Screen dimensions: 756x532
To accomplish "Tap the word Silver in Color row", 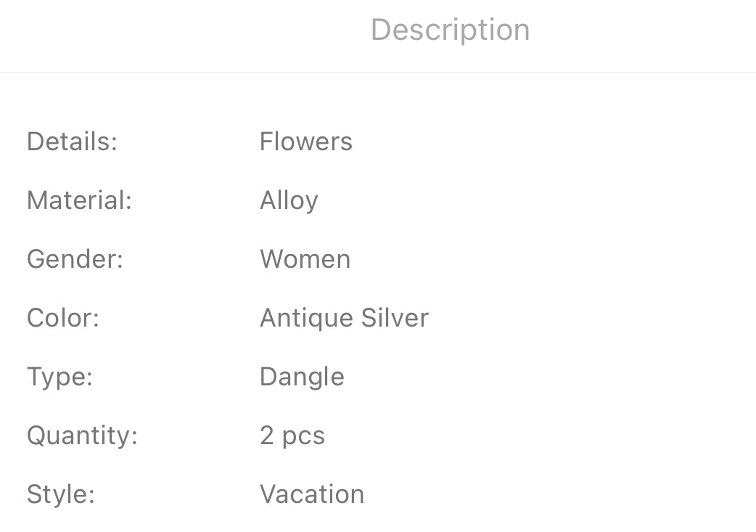I will pos(398,318).
